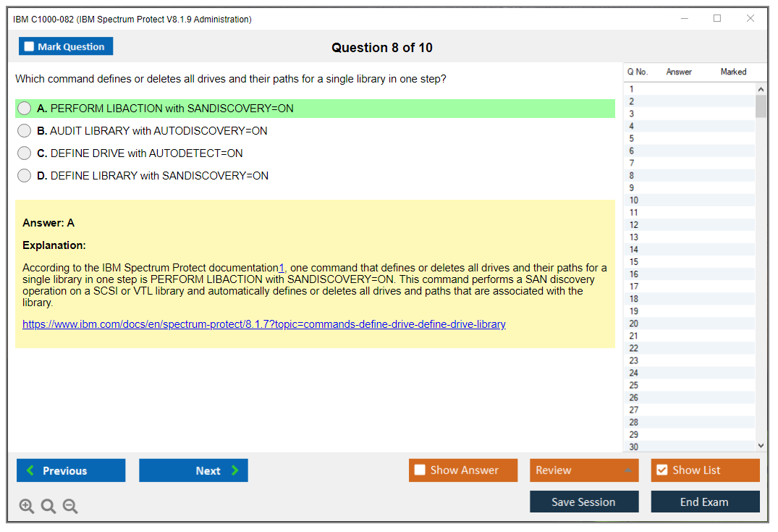Toggle the Mark Question checkbox
Screen dimensions: 778x532
pos(30,47)
